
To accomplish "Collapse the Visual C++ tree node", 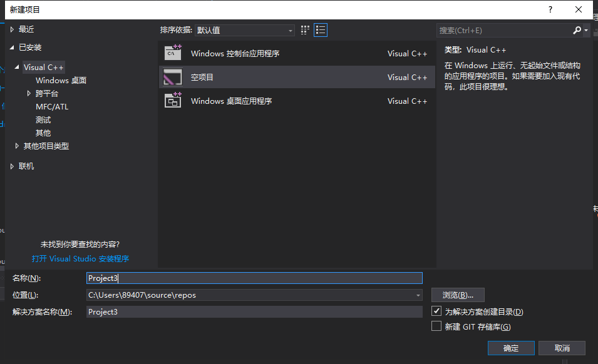I will click(17, 67).
